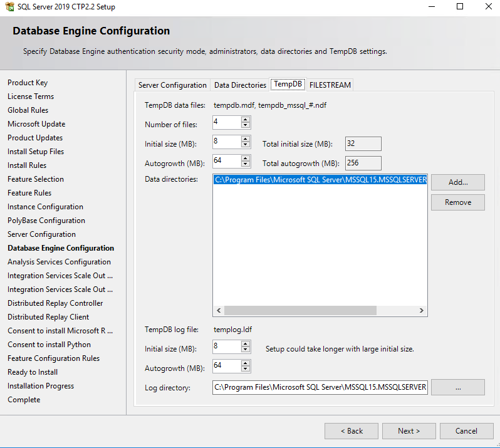This screenshot has width=500, height=448.
Task: Close the SQL Server Setup window
Action: click(489, 6)
